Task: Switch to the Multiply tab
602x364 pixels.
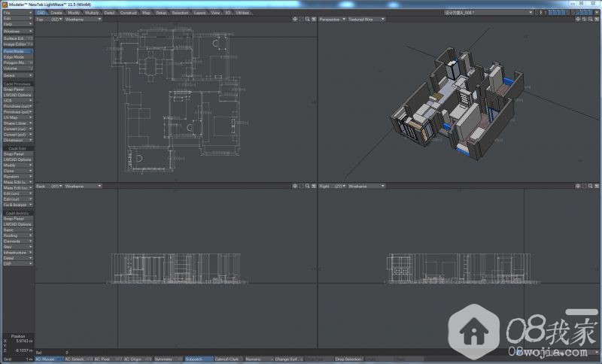Action: (x=92, y=13)
